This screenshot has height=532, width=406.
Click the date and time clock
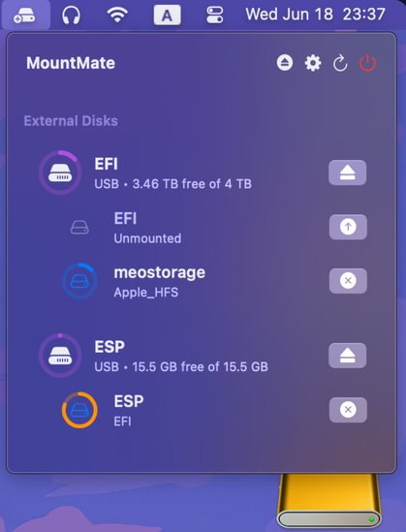click(316, 15)
